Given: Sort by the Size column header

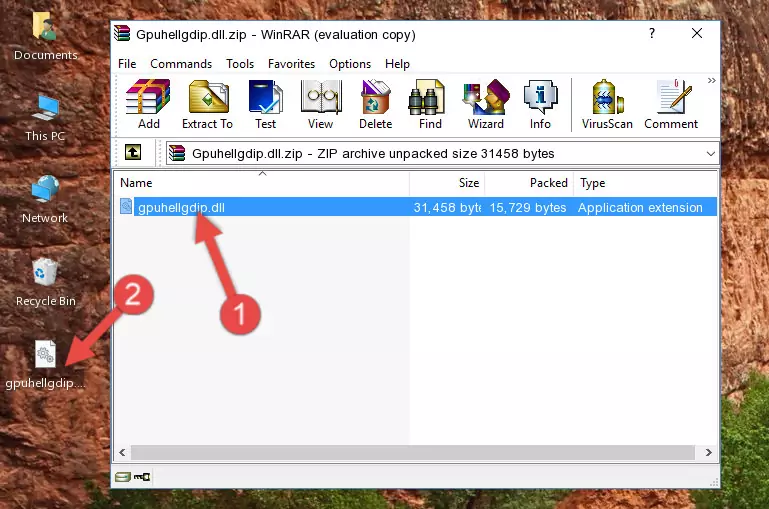Looking at the screenshot, I should click(447, 183).
